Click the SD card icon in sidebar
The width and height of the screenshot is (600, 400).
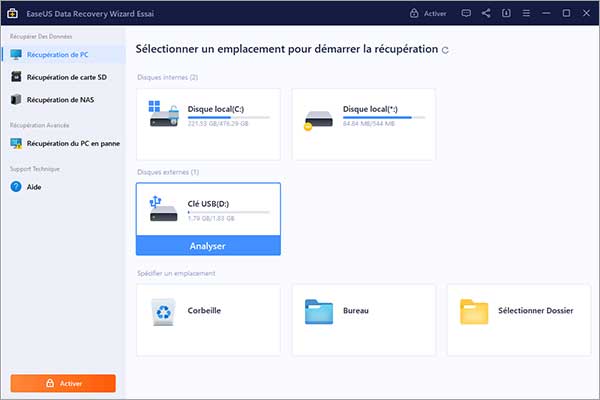point(16,77)
